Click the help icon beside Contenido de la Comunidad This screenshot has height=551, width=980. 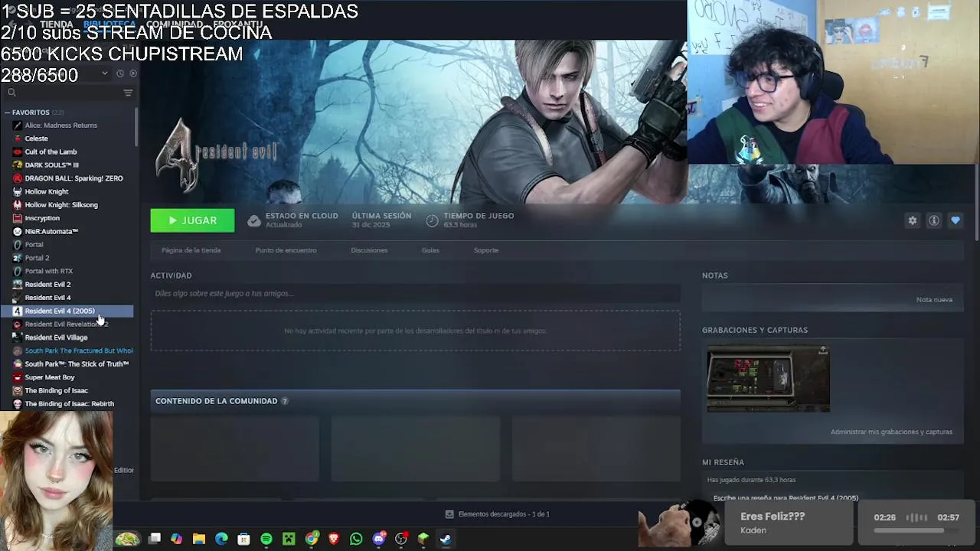coord(285,401)
